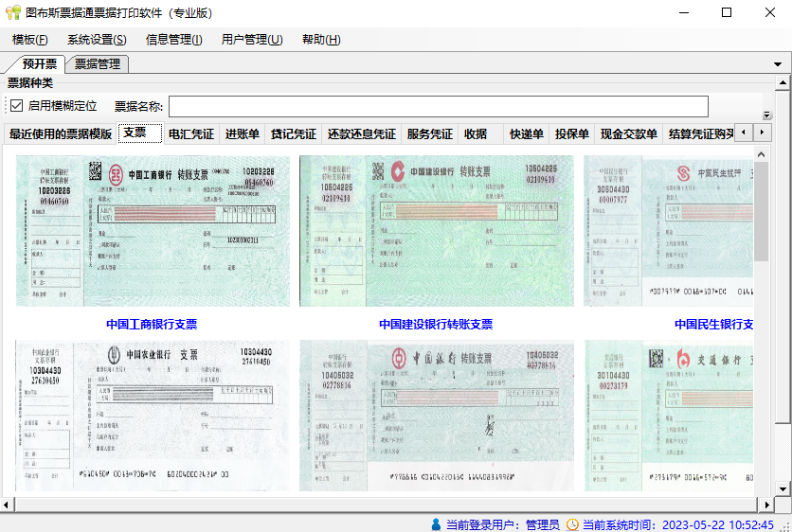Screen dimensions: 792x532
Task: Click the 中国民生银行支 link
Action: click(713, 324)
